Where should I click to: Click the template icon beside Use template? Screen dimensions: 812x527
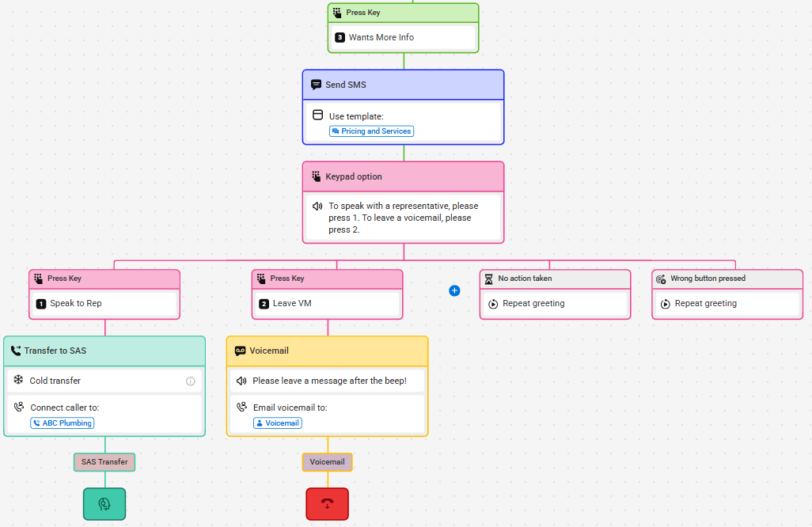tap(318, 115)
